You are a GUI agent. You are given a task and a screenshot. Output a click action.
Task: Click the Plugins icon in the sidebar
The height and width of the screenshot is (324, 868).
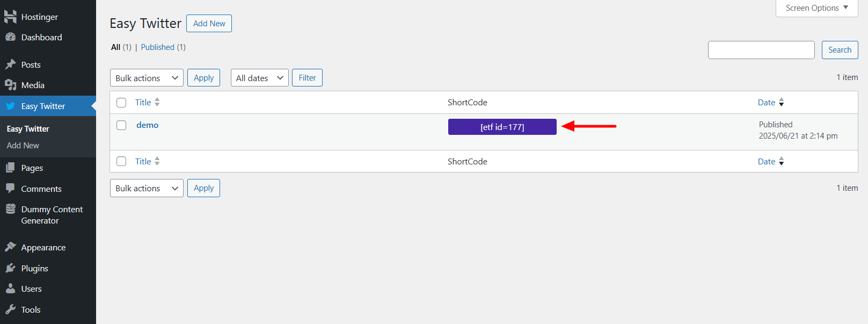pyautogui.click(x=11, y=268)
